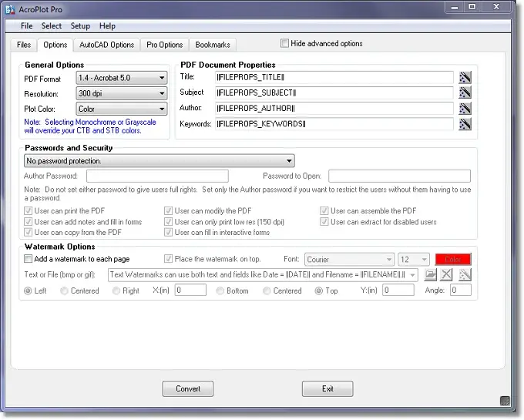
Task: Click the Subject text field
Action: click(x=334, y=93)
